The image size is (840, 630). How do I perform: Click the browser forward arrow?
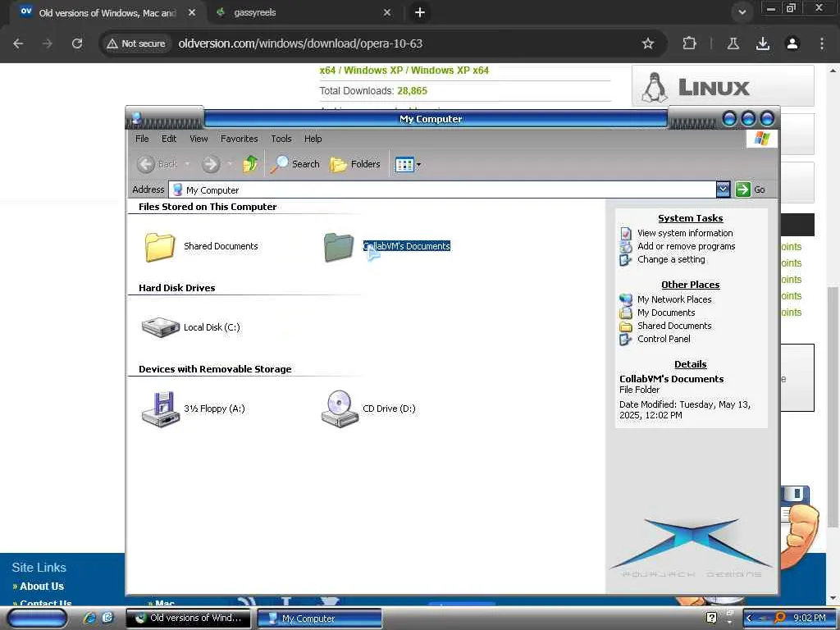click(x=48, y=43)
